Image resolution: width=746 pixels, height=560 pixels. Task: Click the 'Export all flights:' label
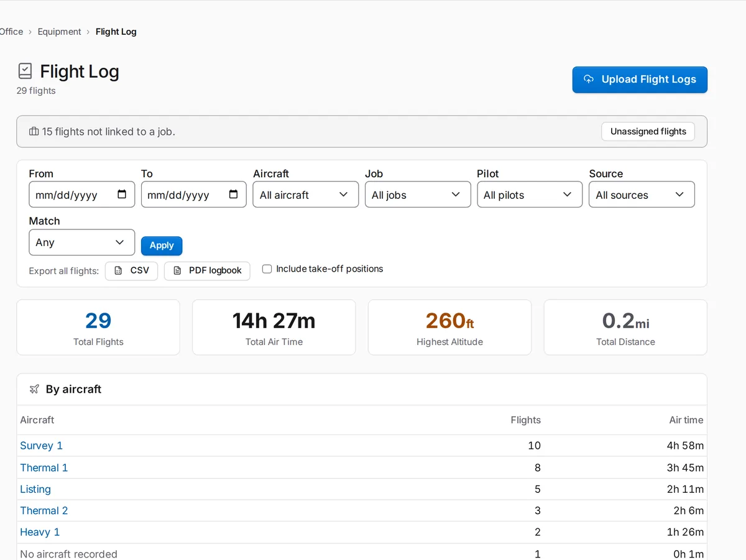point(64,271)
